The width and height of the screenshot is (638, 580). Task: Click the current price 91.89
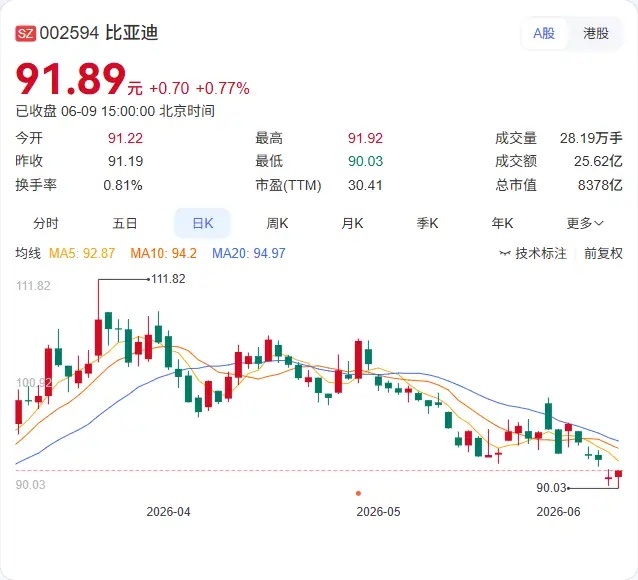71,79
